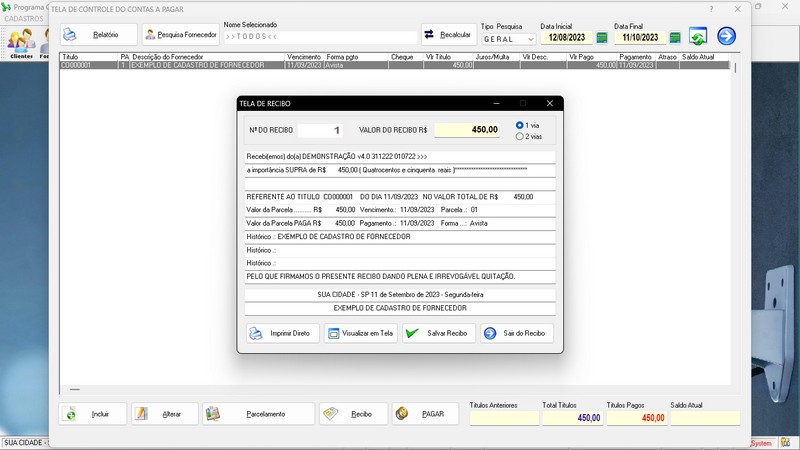
Task: Open calendar icon beside Data Final
Action: click(x=675, y=37)
